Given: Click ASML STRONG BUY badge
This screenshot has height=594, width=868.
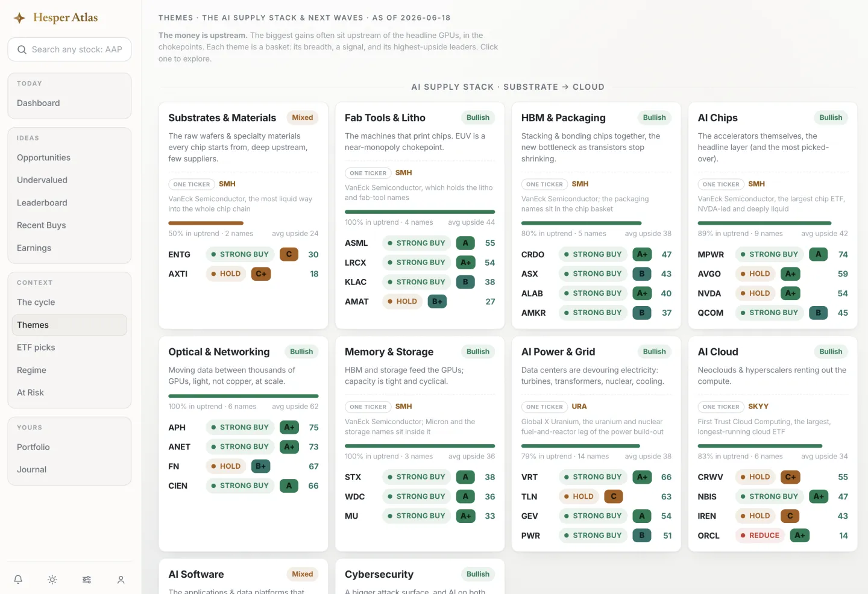Looking at the screenshot, I should 417,243.
